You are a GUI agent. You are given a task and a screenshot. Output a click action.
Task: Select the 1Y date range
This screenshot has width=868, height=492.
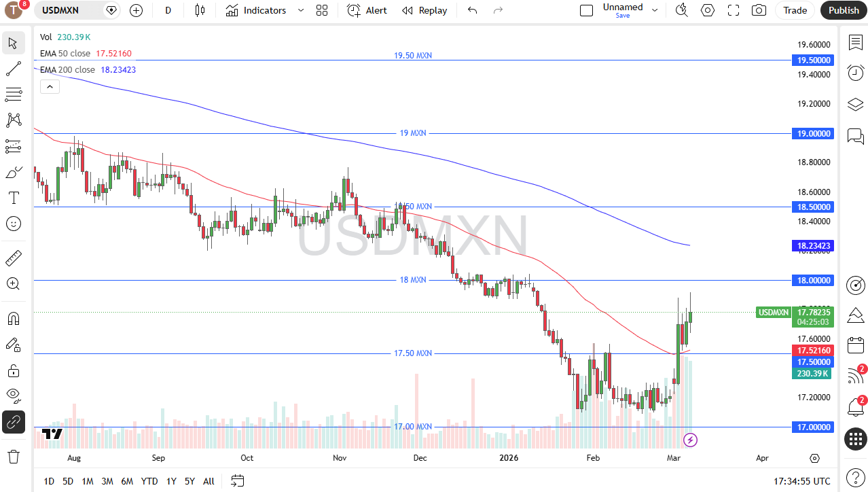click(x=171, y=481)
